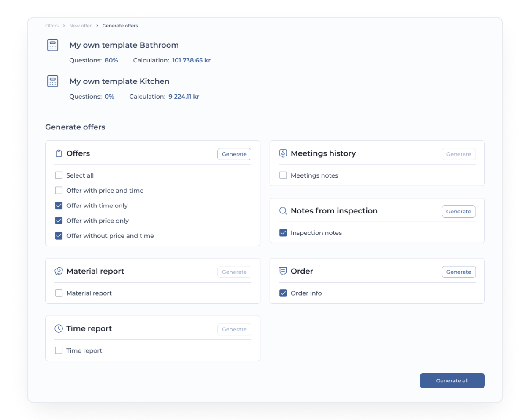Click the calculator icon beside Bathroom template
530x420 pixels.
[53, 45]
